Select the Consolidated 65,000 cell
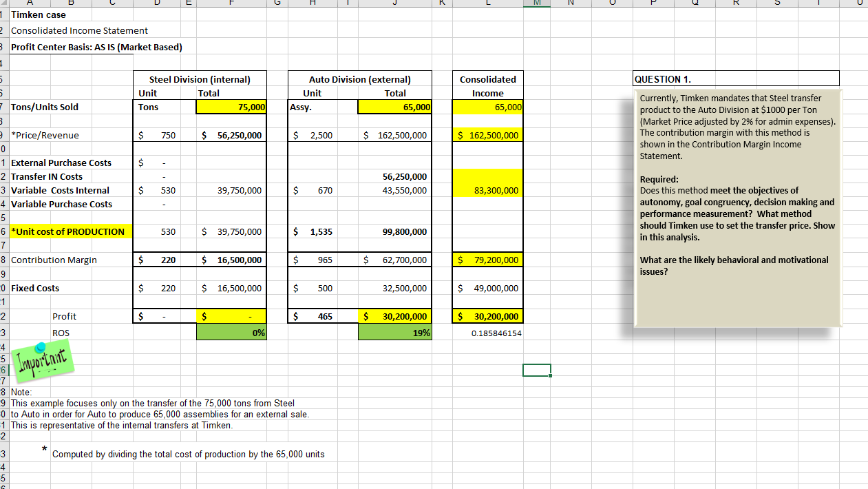Screen dimensions: 868x489 coord(487,107)
